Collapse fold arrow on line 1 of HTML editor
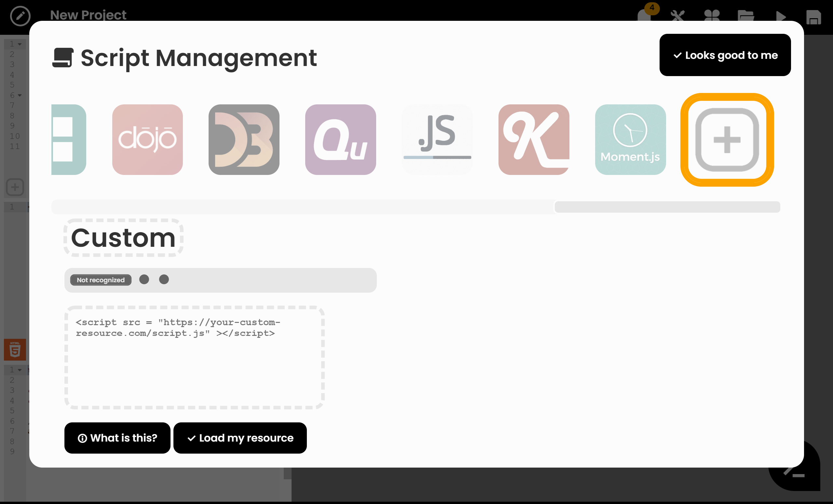Screen dimensions: 833x504 20,370
